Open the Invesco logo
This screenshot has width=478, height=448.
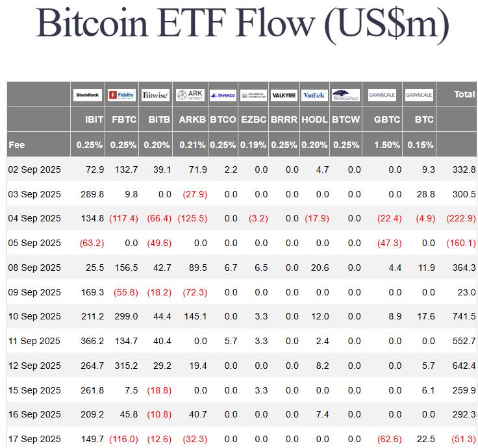[x=223, y=95]
